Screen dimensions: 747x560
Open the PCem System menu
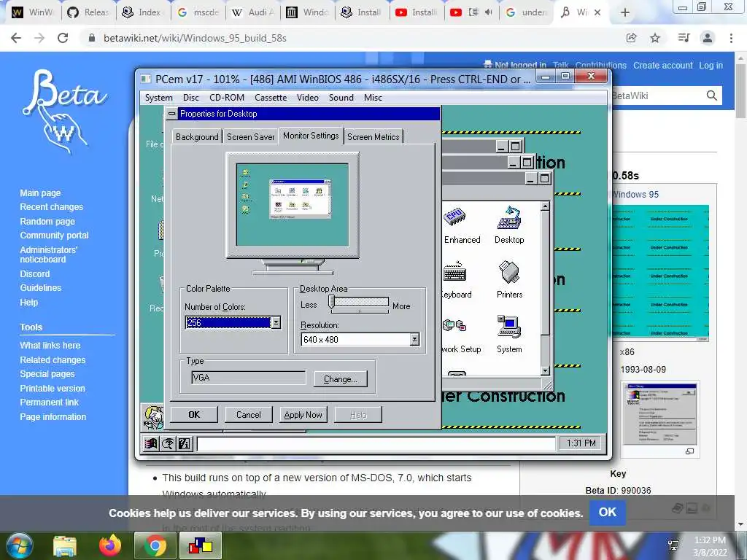click(x=158, y=98)
